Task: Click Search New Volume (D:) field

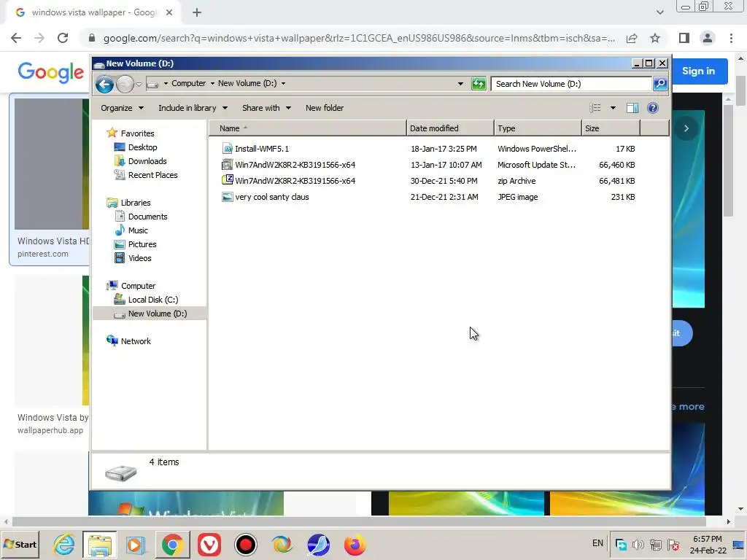Action: click(571, 84)
